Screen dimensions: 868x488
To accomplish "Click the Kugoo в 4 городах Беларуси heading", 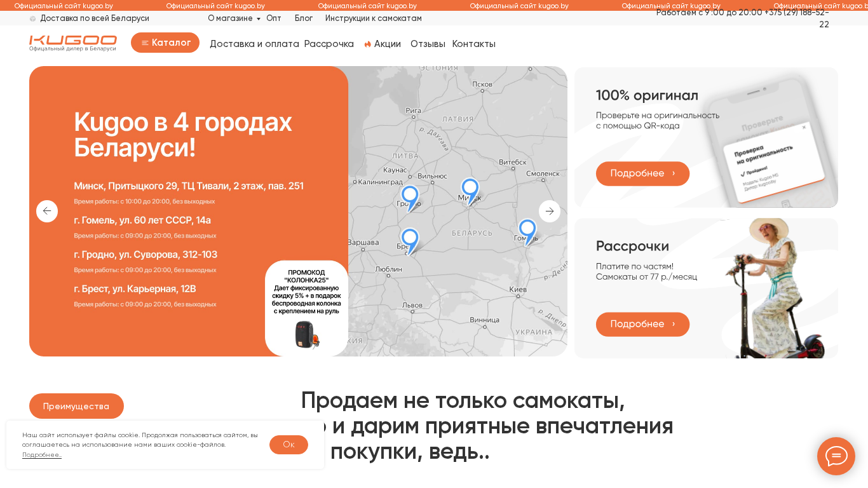I will pyautogui.click(x=183, y=135).
